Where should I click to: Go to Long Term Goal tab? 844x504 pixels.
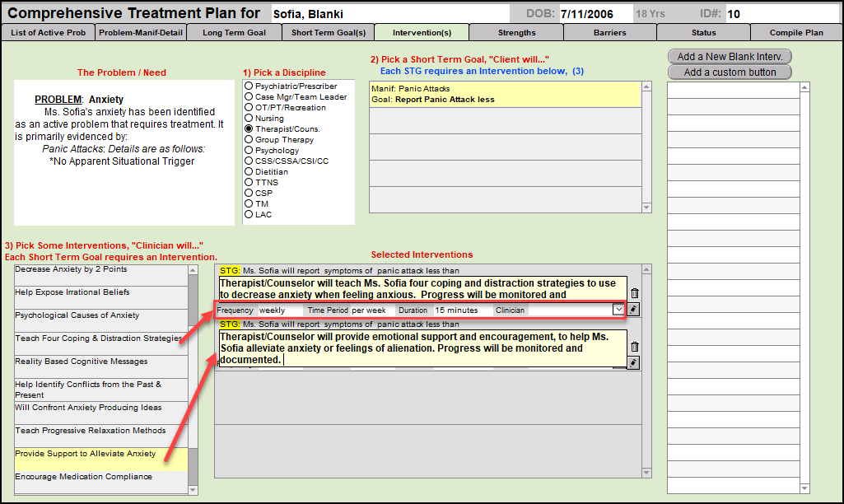point(234,33)
